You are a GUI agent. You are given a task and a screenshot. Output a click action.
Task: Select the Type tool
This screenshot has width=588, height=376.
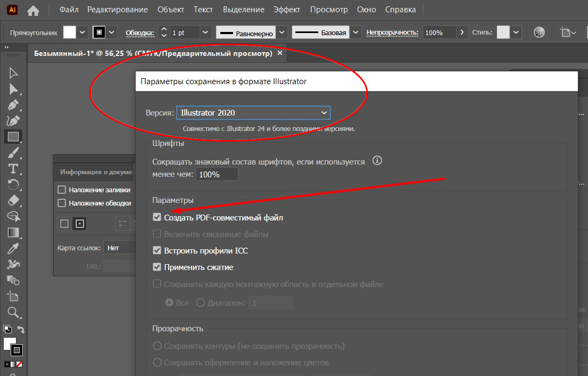point(13,169)
